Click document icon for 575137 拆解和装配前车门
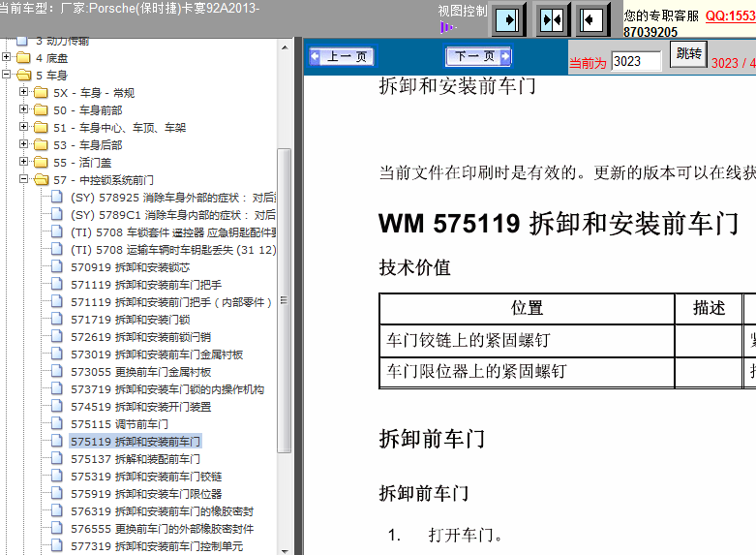This screenshot has width=756, height=555. pyautogui.click(x=57, y=458)
